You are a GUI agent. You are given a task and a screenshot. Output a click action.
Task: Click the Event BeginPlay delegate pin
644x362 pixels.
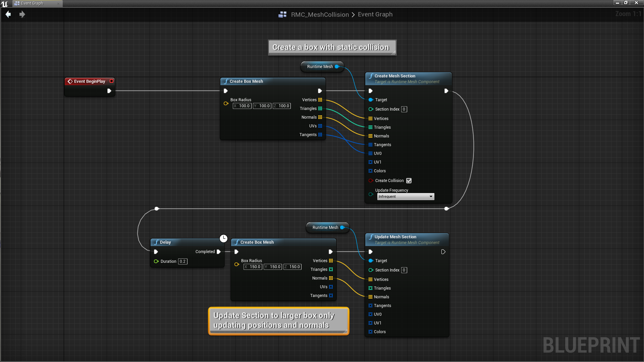click(x=112, y=81)
